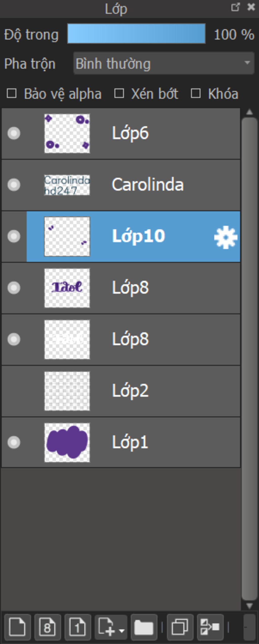The image size is (259, 644).
Task: Add a new 1-bit layer
Action: (x=78, y=627)
